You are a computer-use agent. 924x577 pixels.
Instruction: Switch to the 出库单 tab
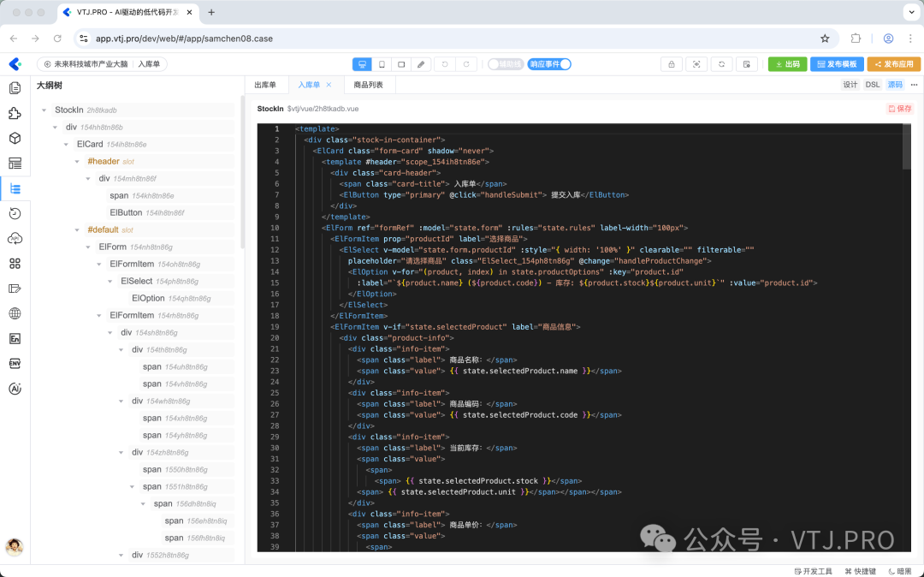265,85
